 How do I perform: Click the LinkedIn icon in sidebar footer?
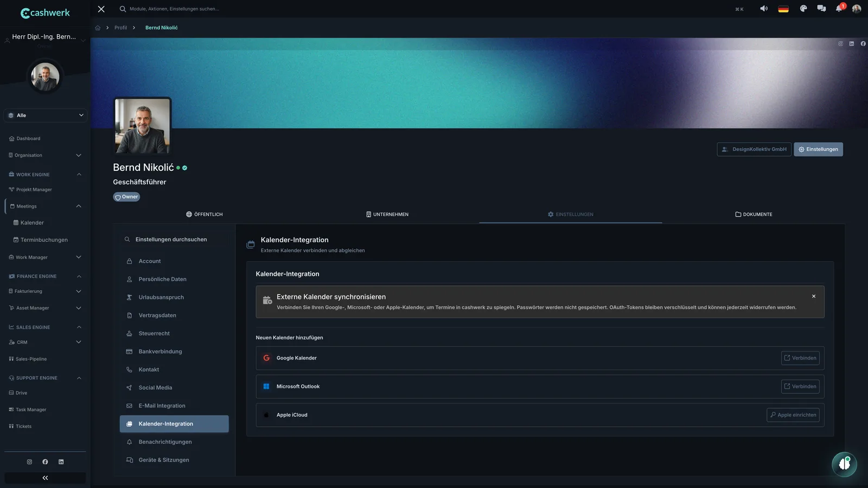(61, 462)
